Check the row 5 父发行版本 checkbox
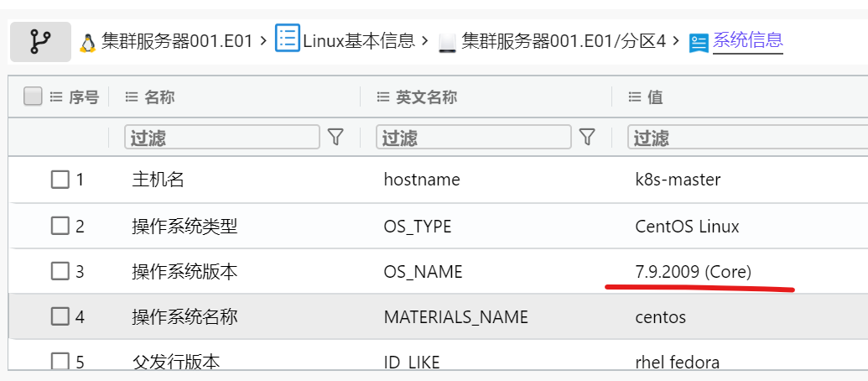868x381 pixels. (x=60, y=361)
